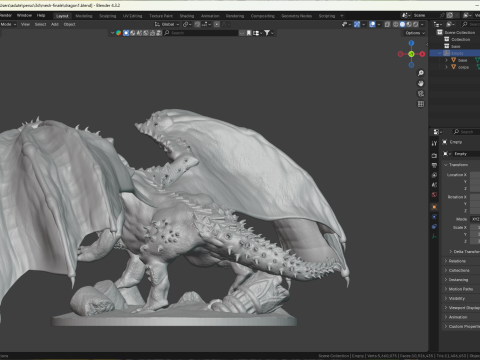Open the World properties tab
This screenshot has width=480, height=360.
[x=434, y=194]
